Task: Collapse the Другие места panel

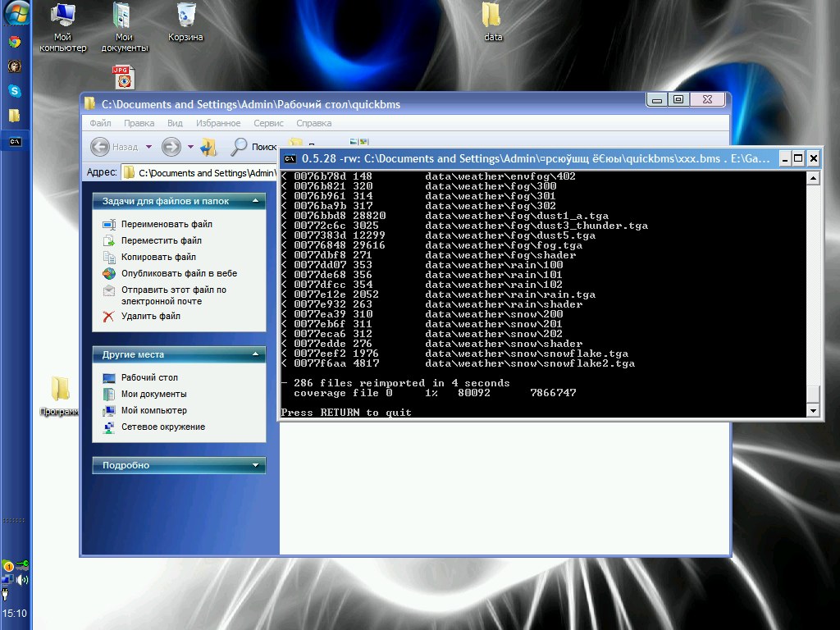Action: 256,354
